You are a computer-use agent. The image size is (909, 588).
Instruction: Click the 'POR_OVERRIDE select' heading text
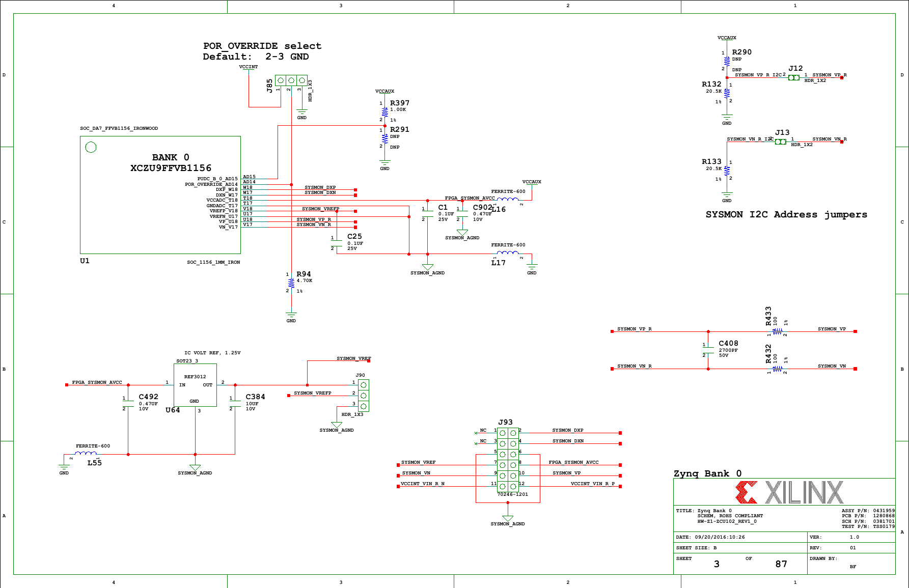[x=262, y=46]
